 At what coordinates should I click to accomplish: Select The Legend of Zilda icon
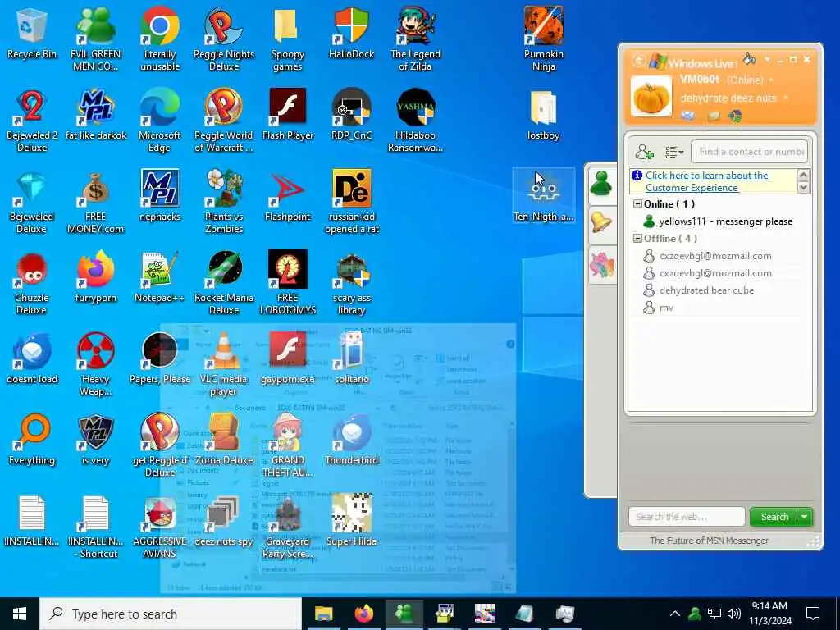(415, 39)
